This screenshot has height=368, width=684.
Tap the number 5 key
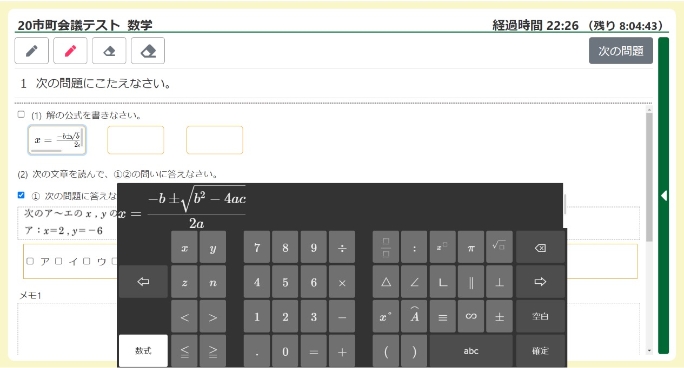(285, 282)
